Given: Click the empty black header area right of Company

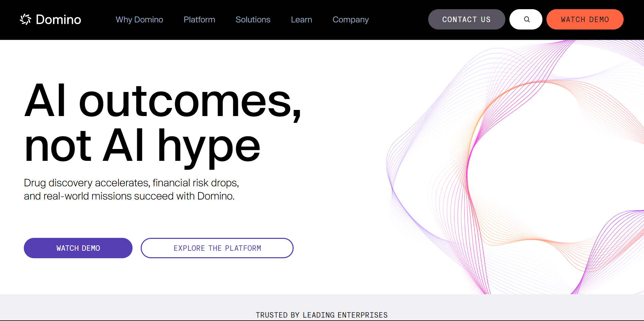Looking at the screenshot, I should pos(398,20).
